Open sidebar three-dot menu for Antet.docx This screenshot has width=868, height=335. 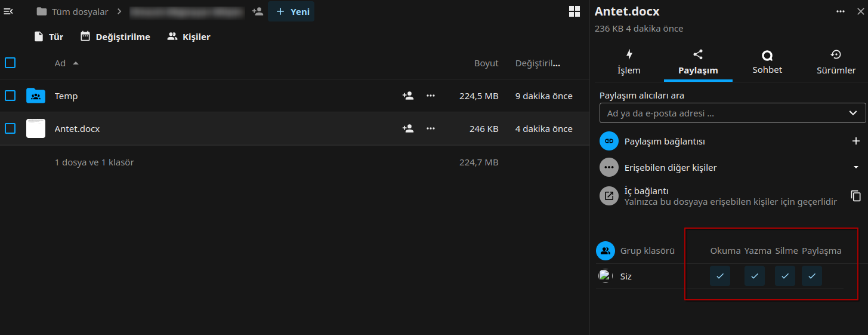841,11
